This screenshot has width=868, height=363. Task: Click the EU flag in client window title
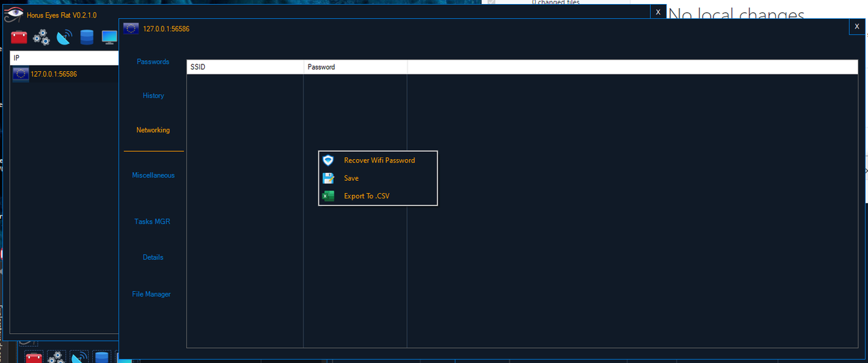131,28
